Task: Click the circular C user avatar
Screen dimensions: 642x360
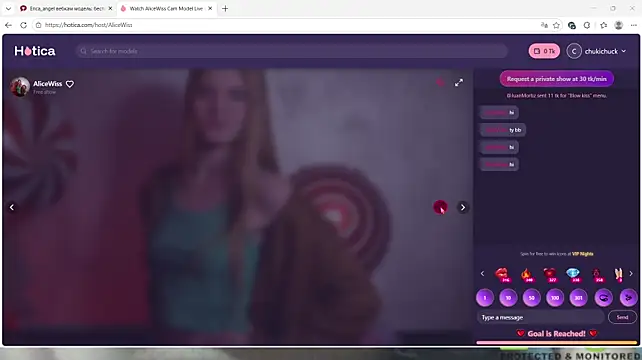Action: coord(574,51)
